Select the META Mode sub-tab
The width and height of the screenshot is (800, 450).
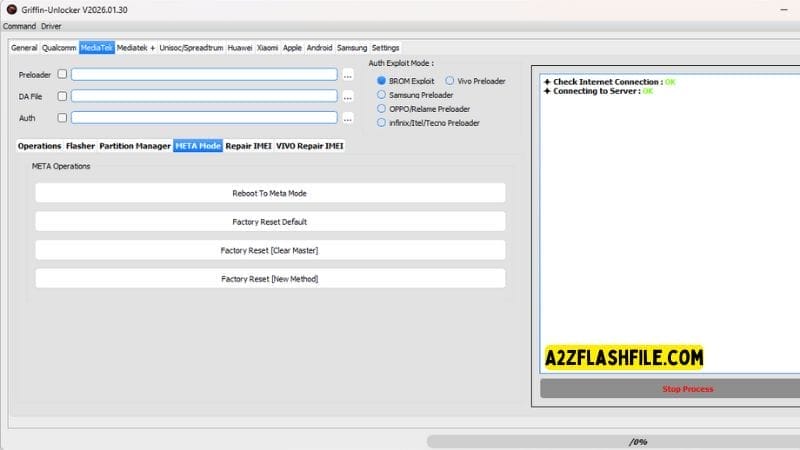click(x=198, y=146)
